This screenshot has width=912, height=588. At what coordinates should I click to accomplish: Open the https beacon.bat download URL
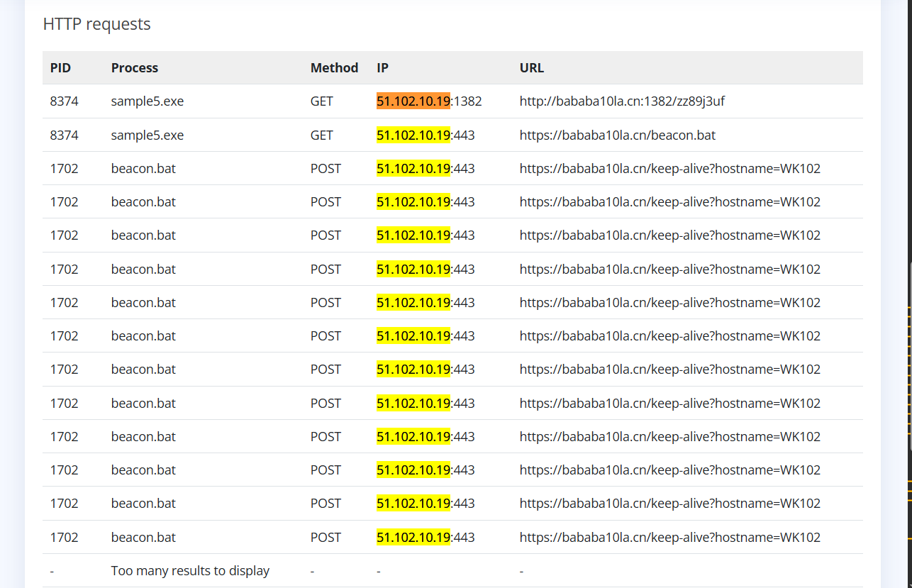point(617,135)
